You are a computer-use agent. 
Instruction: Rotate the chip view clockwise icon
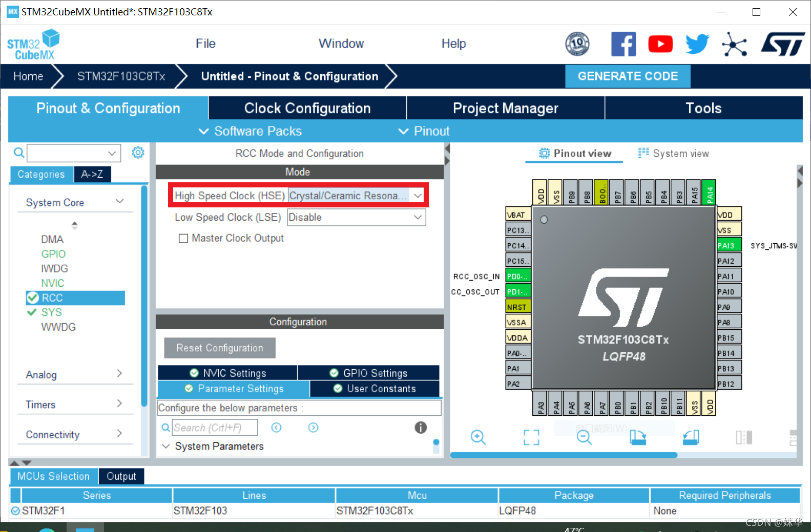point(637,437)
